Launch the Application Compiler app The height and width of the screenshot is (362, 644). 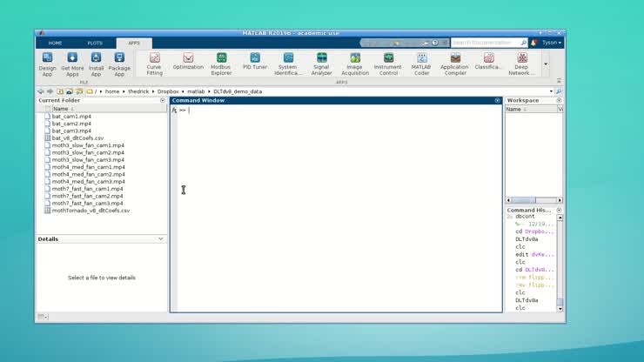coord(454,61)
